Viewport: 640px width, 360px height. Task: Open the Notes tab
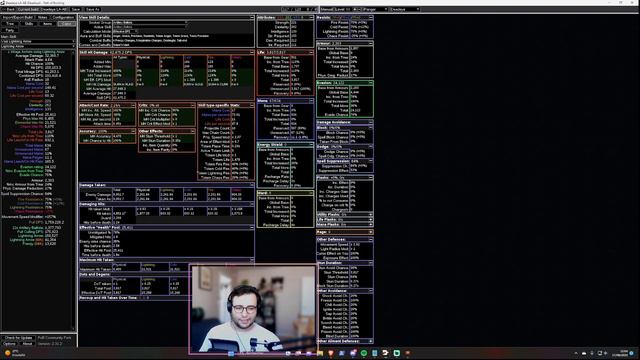click(x=42, y=18)
